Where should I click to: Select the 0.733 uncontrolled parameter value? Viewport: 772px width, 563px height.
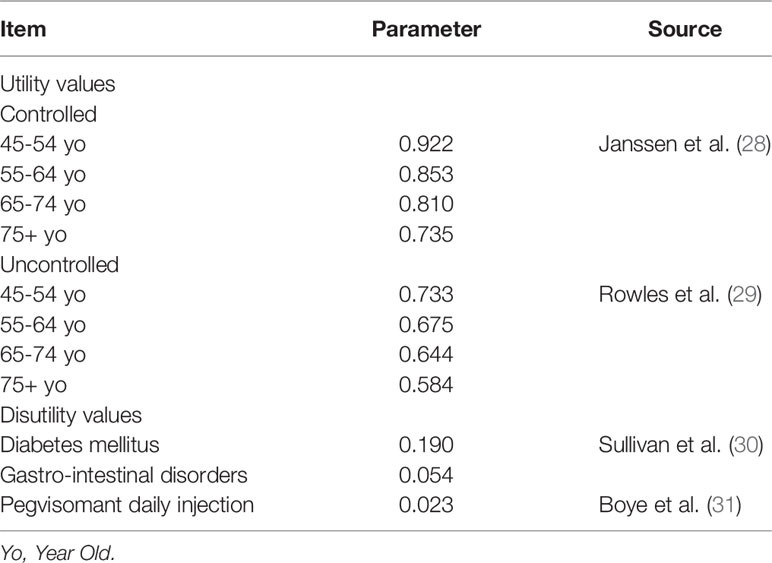pos(426,294)
